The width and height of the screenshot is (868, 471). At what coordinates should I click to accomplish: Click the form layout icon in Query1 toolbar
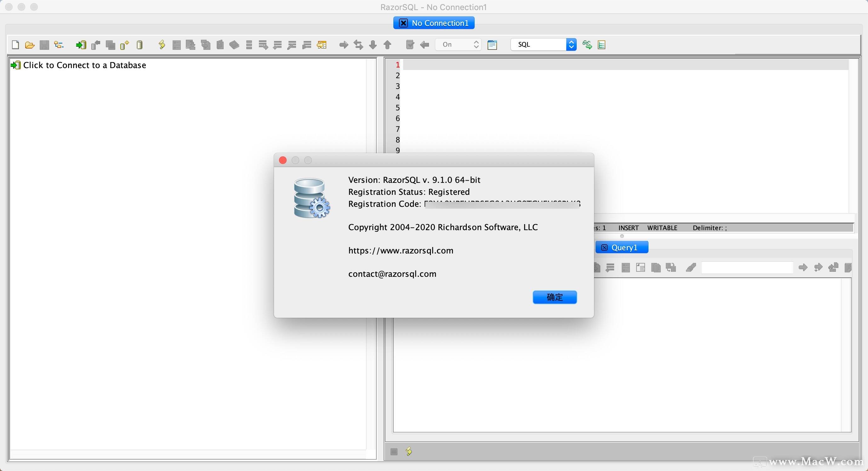coord(641,268)
